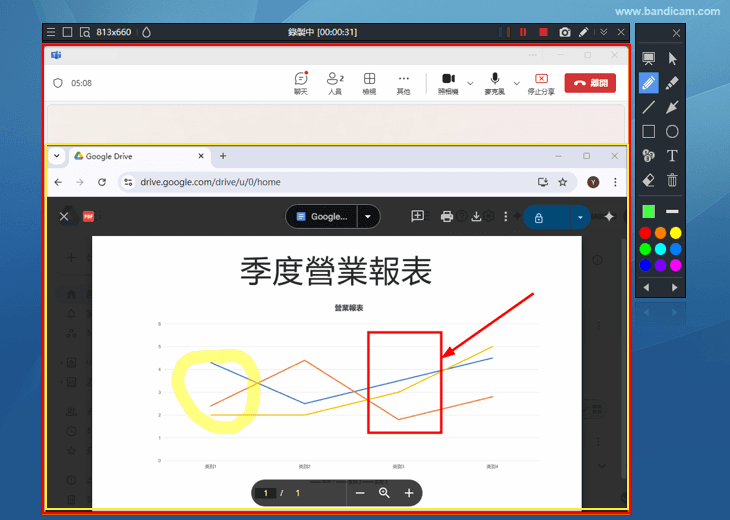Switch to the cursor pointer tool

[672, 59]
